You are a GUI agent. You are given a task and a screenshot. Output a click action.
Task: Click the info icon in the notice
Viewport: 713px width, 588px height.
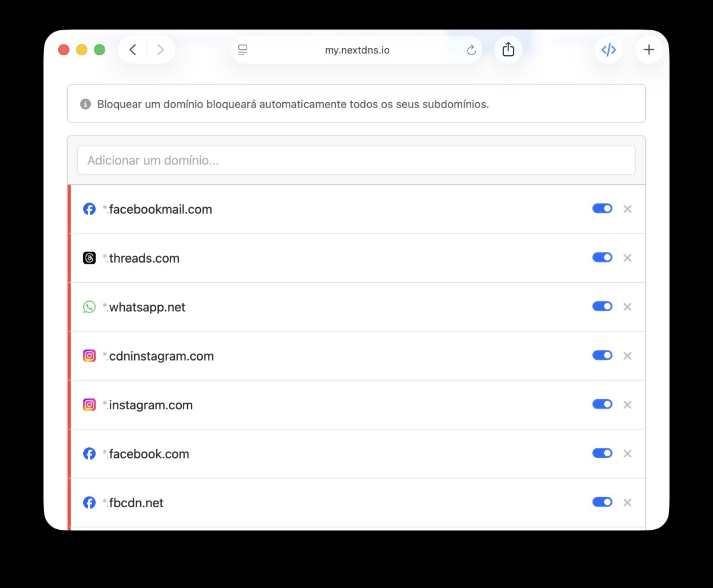pyautogui.click(x=85, y=105)
